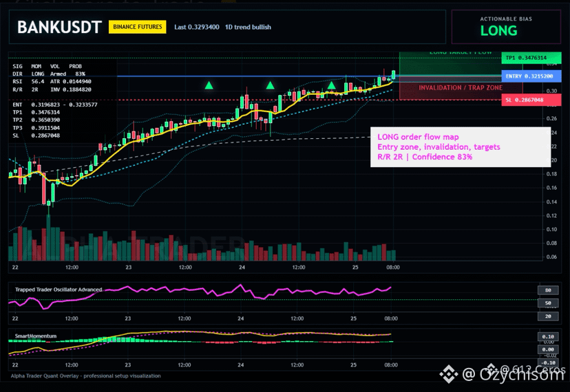Click the red SL 0.2867048 price tag

pyautogui.click(x=531, y=100)
